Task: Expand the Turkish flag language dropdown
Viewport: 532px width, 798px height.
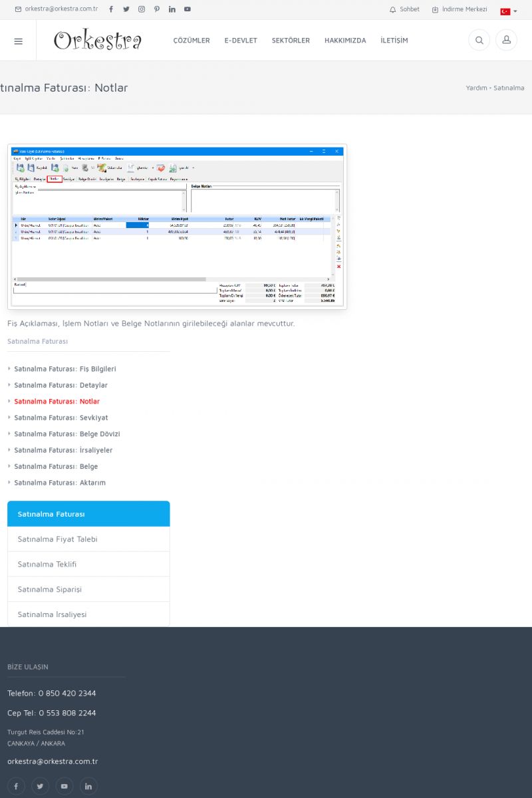Action: tap(509, 11)
